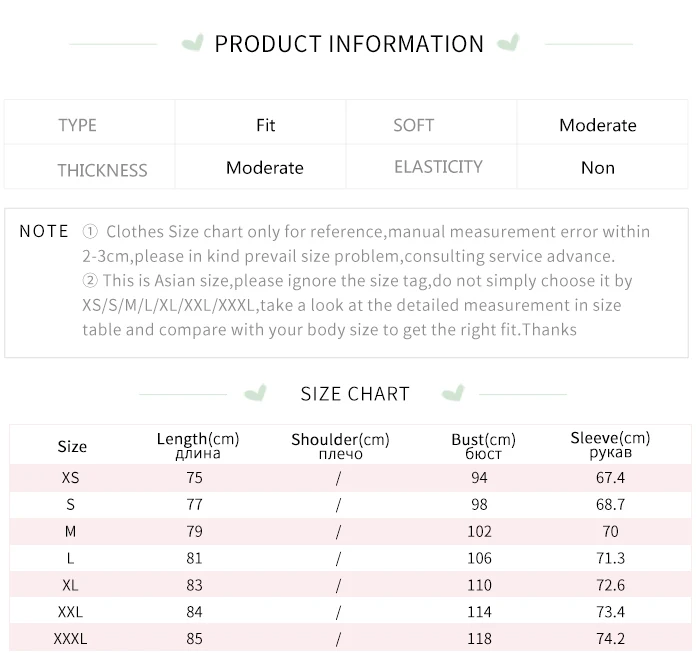Screen dimensions: 700x653
Task: Click the green heart right of SIZE CHART
Action: tap(453, 392)
